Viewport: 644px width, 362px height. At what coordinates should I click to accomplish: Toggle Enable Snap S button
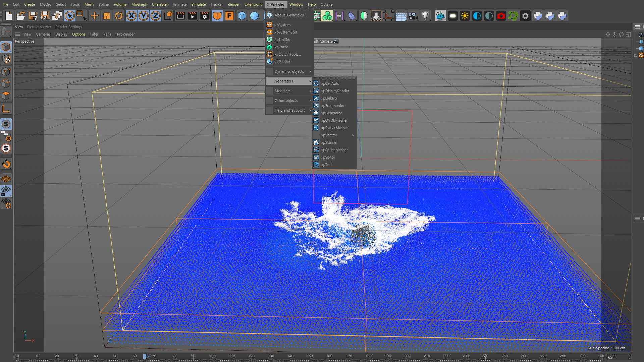point(6,124)
